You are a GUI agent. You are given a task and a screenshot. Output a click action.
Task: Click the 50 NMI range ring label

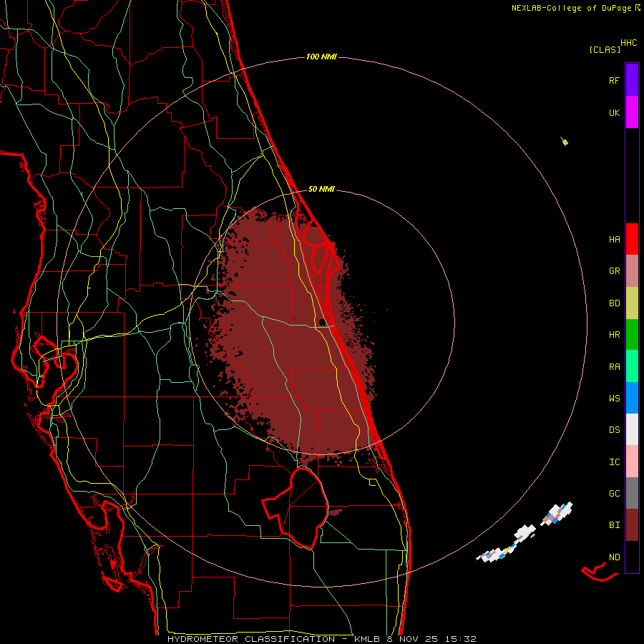321,190
